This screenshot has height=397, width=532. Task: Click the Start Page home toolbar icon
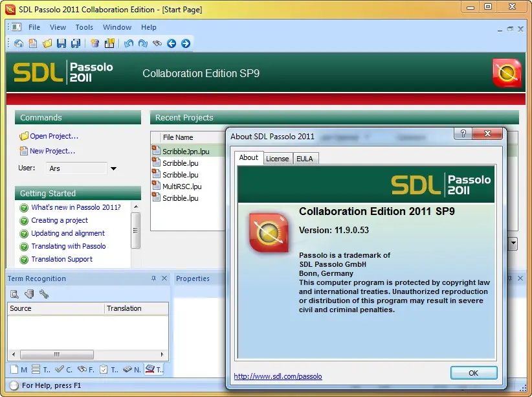click(19, 43)
